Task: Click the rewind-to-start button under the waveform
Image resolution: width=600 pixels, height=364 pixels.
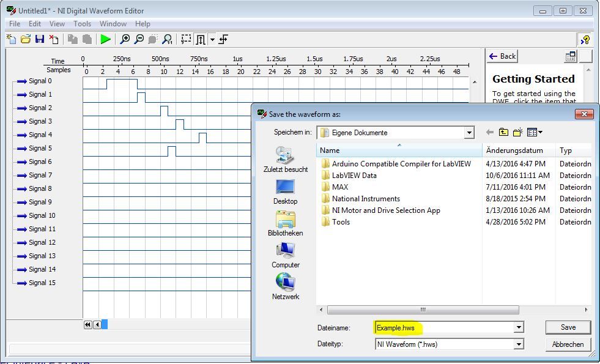Action: click(87, 325)
